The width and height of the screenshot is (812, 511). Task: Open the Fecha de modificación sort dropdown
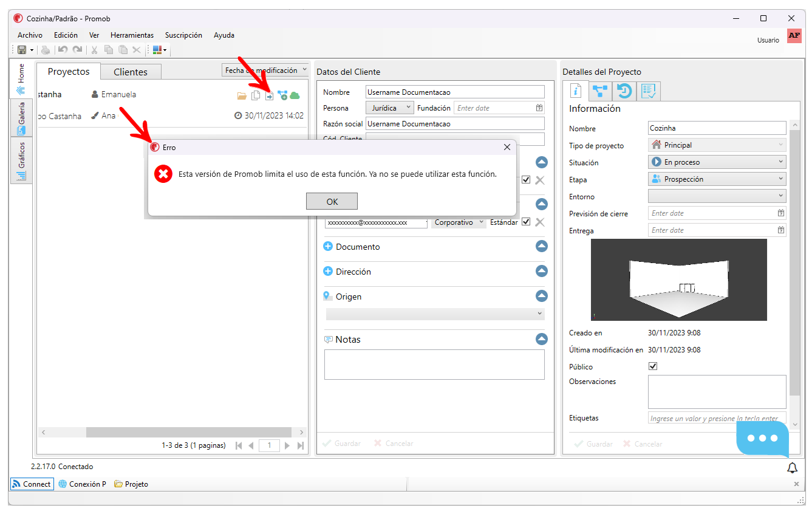(266, 70)
